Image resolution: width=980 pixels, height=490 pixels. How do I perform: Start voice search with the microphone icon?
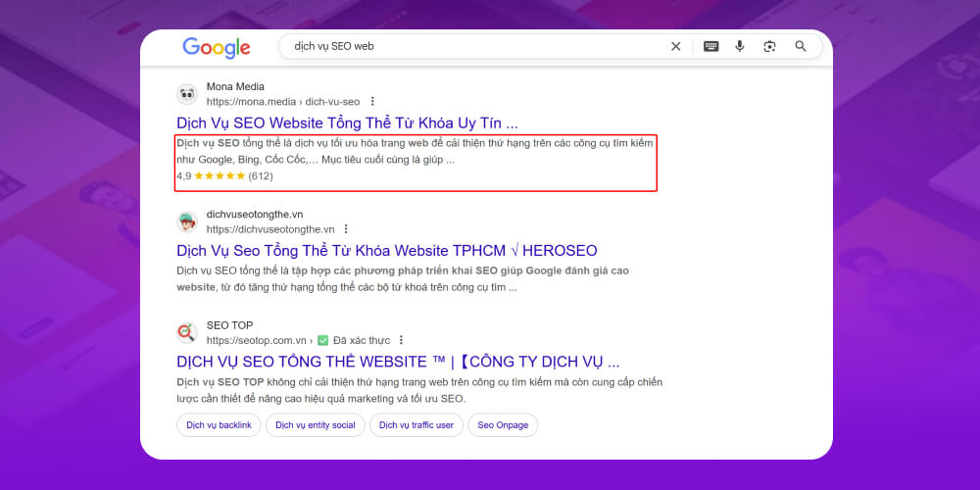coord(740,46)
